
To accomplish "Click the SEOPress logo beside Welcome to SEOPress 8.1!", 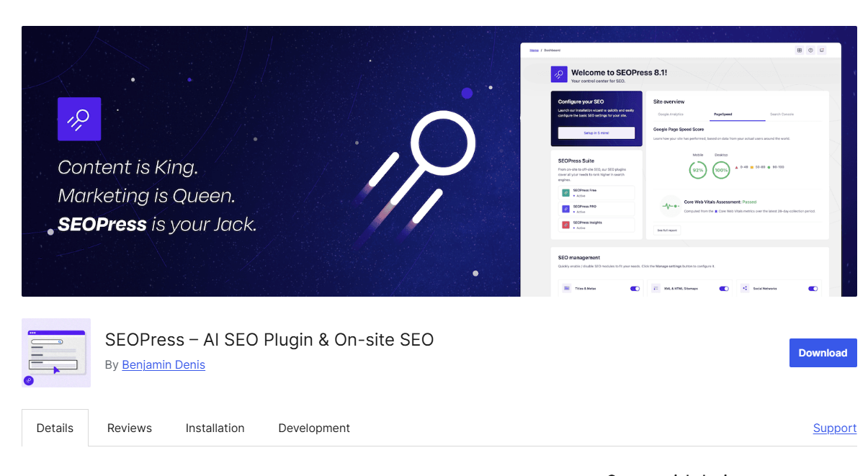I will (x=559, y=75).
